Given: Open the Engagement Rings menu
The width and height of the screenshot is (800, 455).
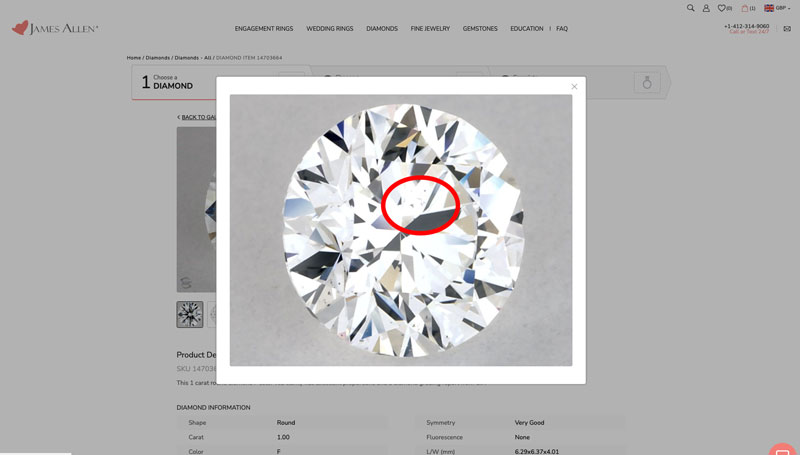Looking at the screenshot, I should (264, 29).
